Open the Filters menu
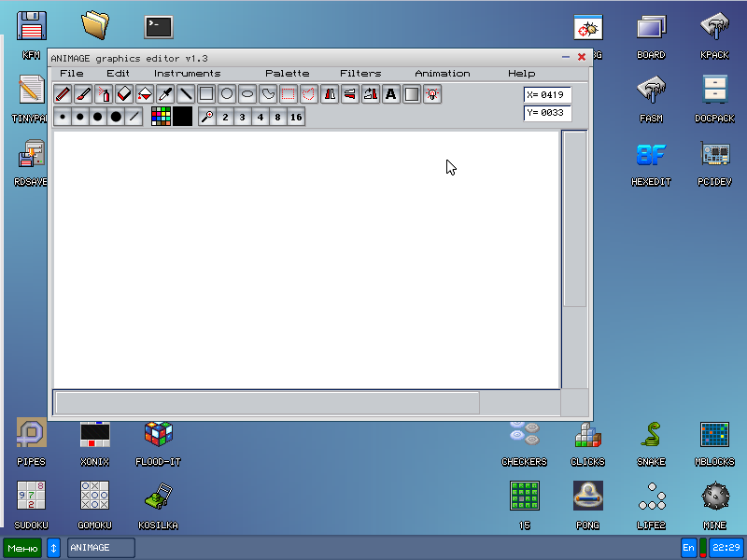 tap(360, 74)
